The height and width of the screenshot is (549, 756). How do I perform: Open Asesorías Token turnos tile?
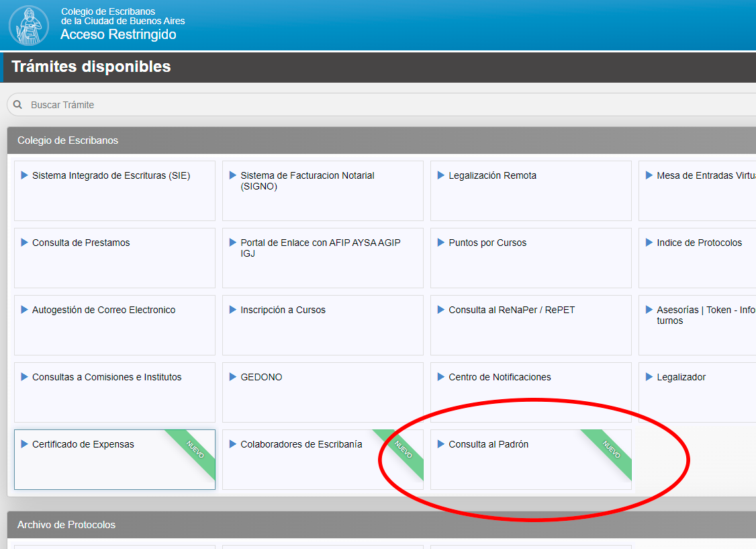click(x=697, y=325)
